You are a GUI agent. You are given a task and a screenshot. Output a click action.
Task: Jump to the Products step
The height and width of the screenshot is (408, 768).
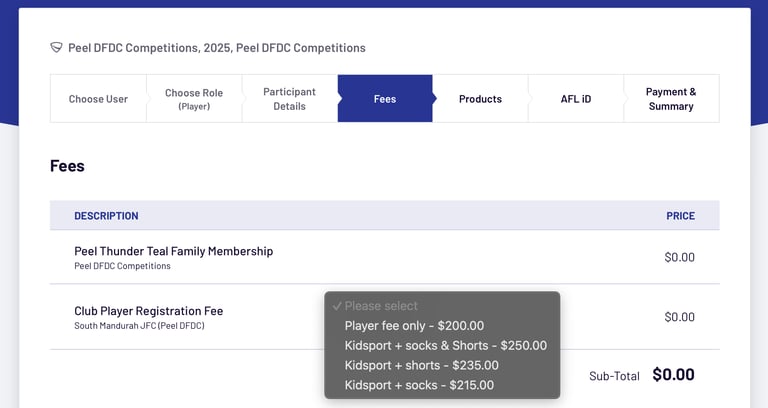[480, 99]
